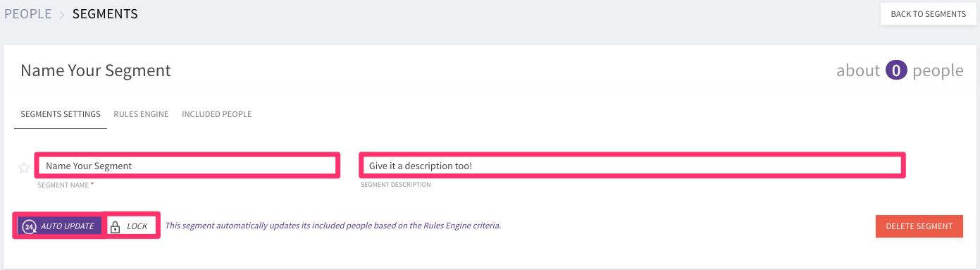
Task: Switch to the Rules Engine tab
Action: coord(141,114)
